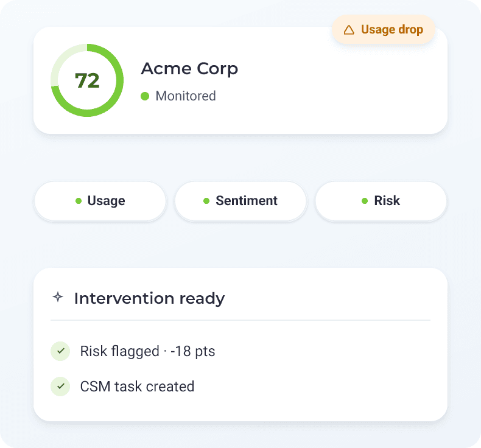Click the Usage drop label text
This screenshot has height=448, width=481.
point(392,30)
